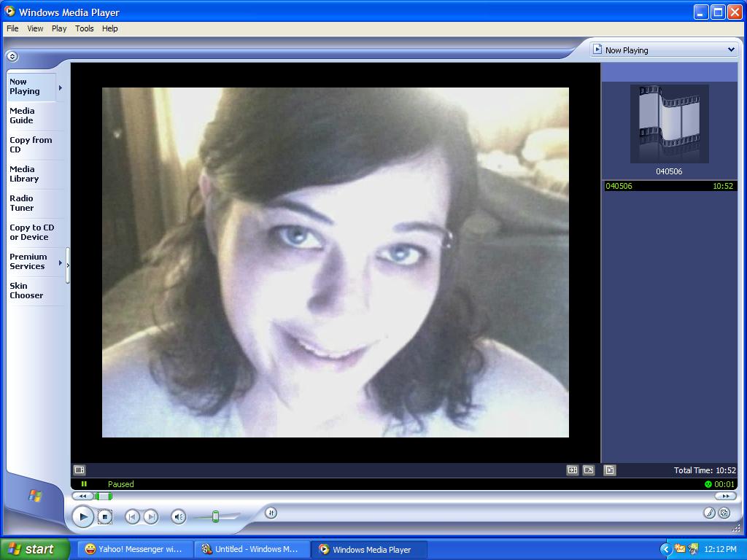Skip to the next track
Screen dimensions: 747x560
(x=151, y=516)
